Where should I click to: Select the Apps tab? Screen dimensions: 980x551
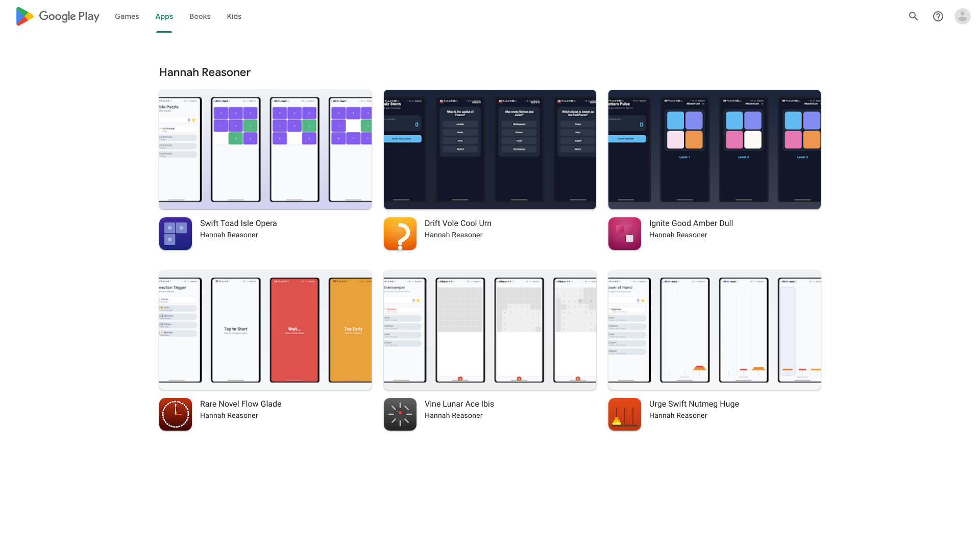(164, 16)
